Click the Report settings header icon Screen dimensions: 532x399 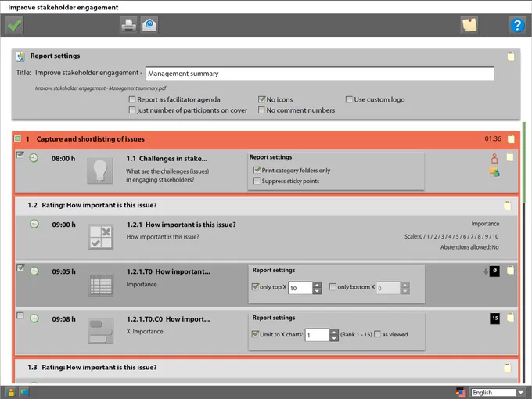(x=20, y=56)
